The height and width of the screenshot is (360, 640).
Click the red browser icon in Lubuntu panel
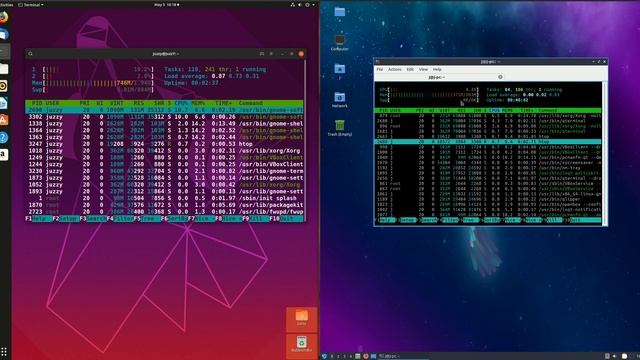[366, 356]
